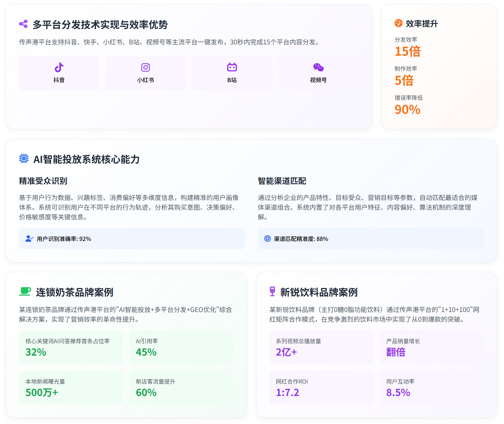Select the 精准受众识别 section heading
Viewport: 504px width, 424px height.
[43, 181]
